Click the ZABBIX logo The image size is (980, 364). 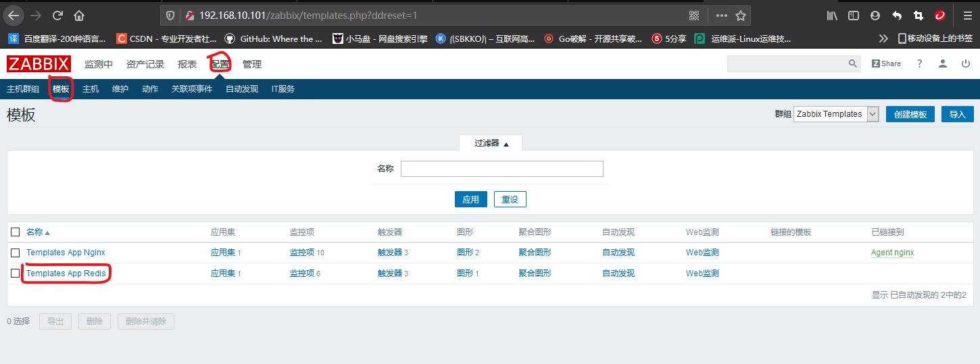39,64
